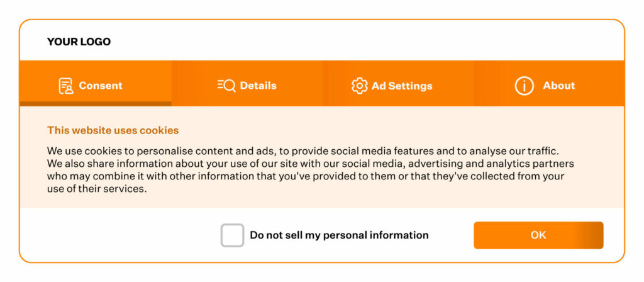This screenshot has width=644, height=282.
Task: Click the Consent document-person icon
Action: point(65,86)
